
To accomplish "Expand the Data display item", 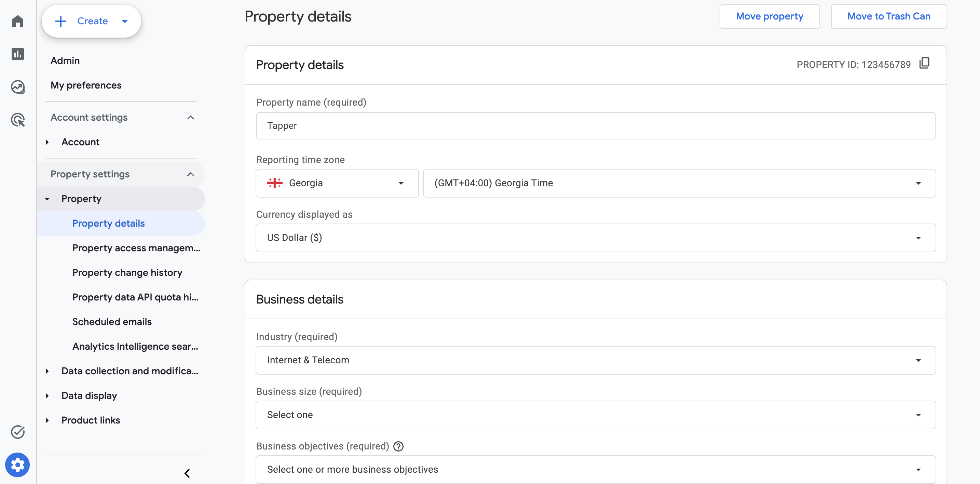I will click(47, 396).
